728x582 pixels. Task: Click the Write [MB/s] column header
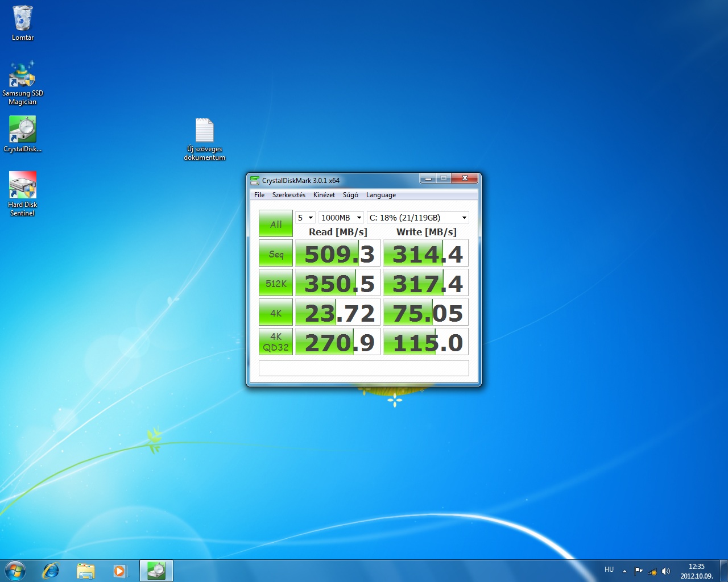[426, 232]
